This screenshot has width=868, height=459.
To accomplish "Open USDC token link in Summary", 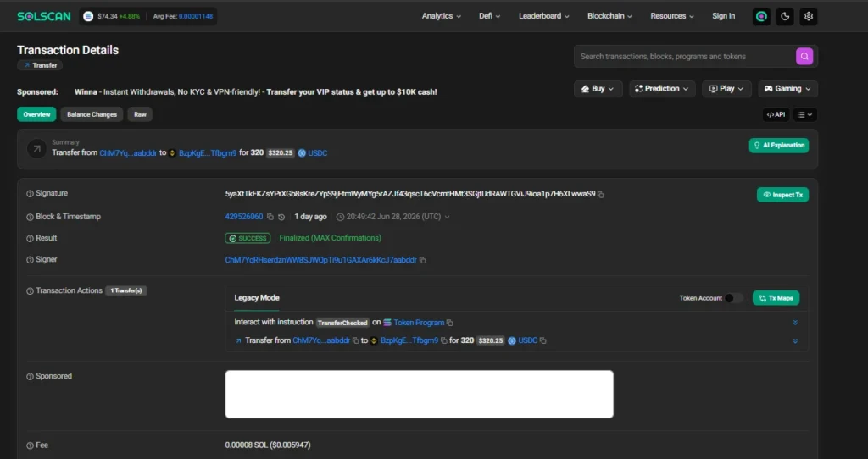I will (317, 153).
